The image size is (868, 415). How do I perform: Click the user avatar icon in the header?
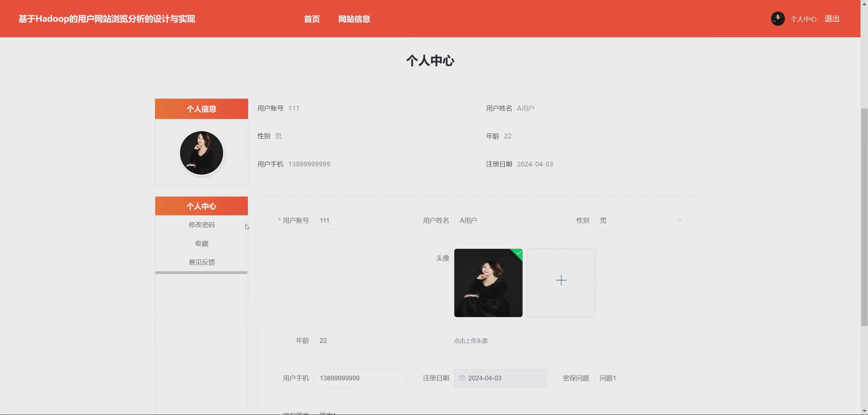778,18
